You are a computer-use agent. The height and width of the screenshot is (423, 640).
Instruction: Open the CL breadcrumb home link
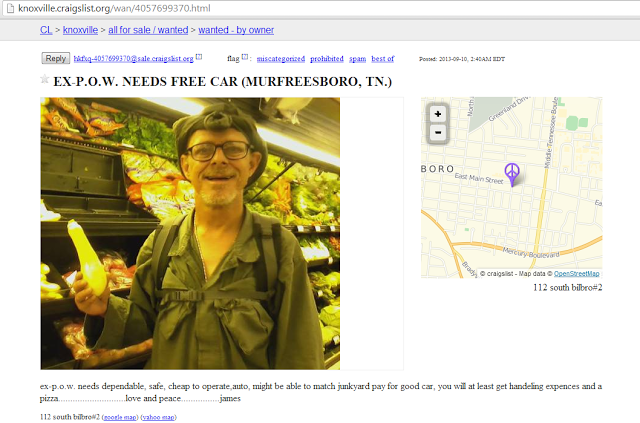coord(46,30)
